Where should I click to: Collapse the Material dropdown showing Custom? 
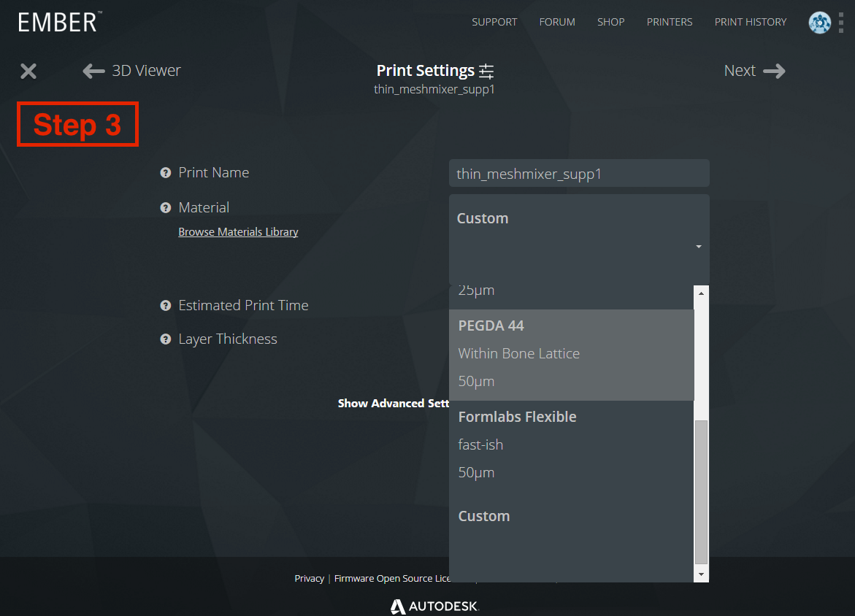(579, 240)
